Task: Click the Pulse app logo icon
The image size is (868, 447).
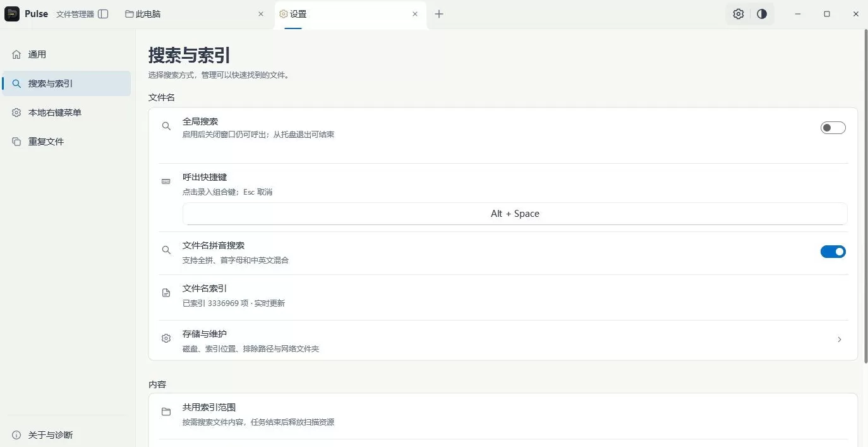Action: point(12,14)
